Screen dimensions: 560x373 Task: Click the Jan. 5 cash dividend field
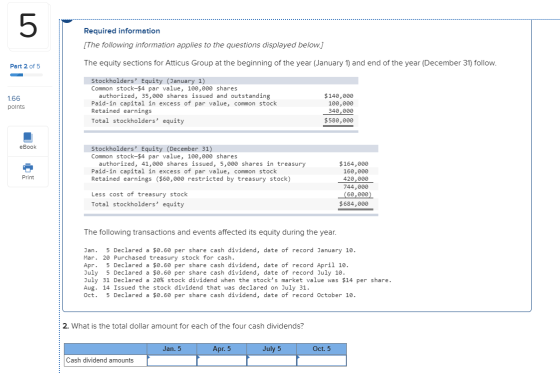[x=172, y=360]
